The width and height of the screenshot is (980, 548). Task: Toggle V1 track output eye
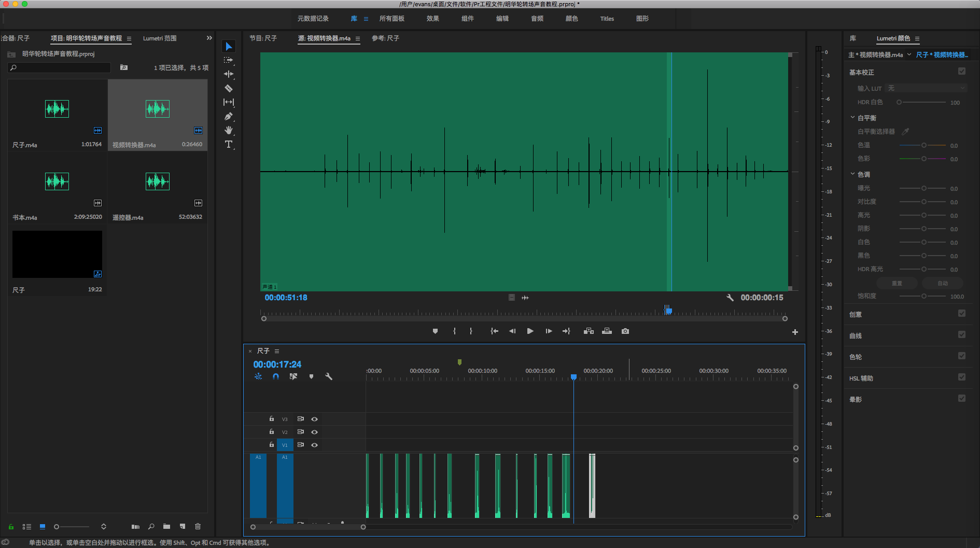click(x=314, y=445)
